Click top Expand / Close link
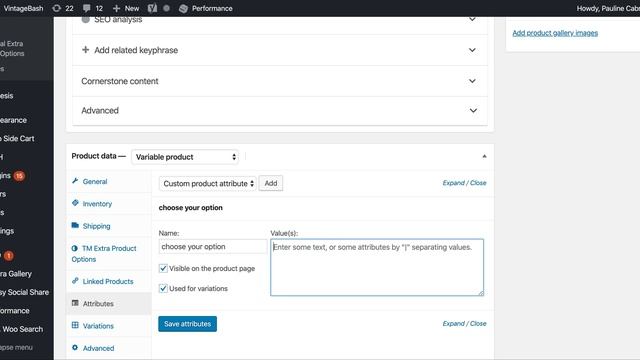 (464, 183)
